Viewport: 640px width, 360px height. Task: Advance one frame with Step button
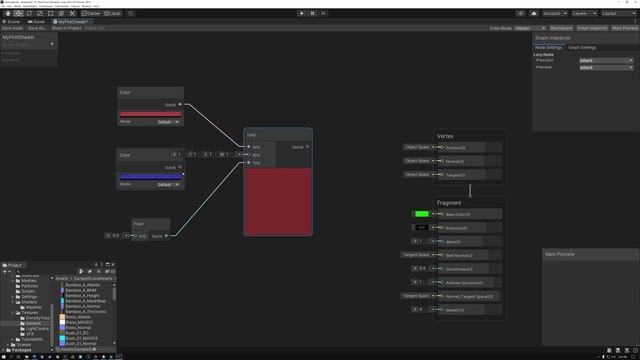[x=323, y=13]
